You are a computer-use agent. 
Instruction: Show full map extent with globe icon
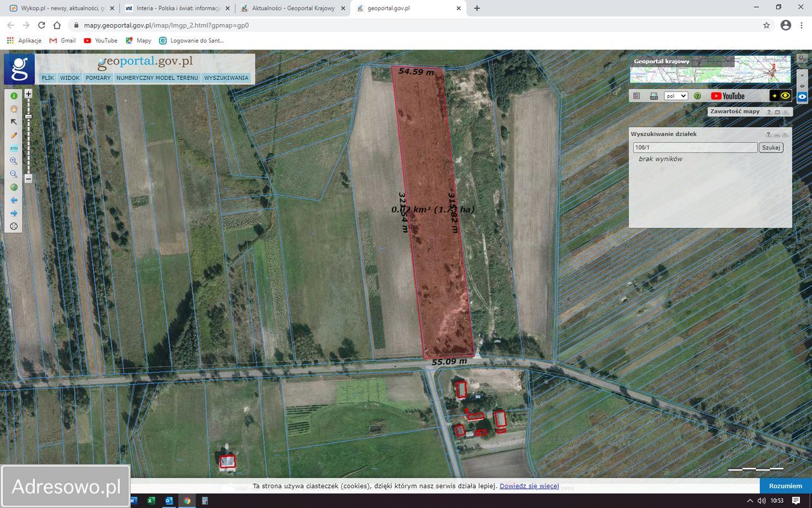(x=13, y=187)
